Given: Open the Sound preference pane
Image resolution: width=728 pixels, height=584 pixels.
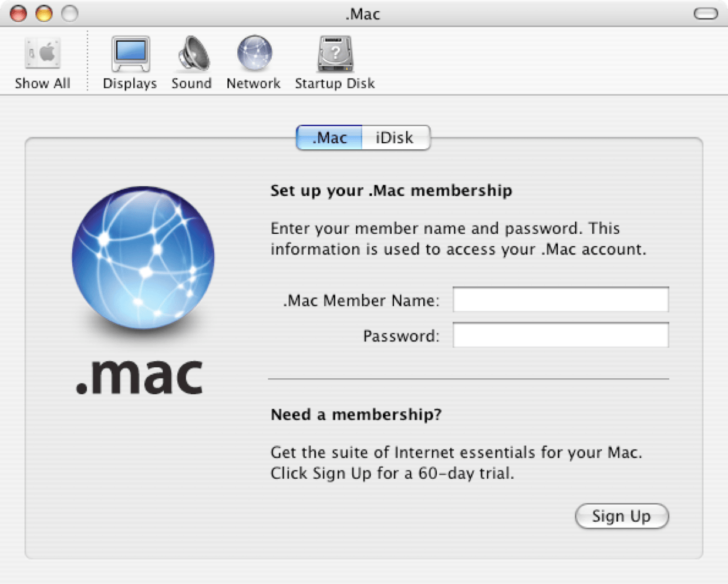Looking at the screenshot, I should 191,63.
